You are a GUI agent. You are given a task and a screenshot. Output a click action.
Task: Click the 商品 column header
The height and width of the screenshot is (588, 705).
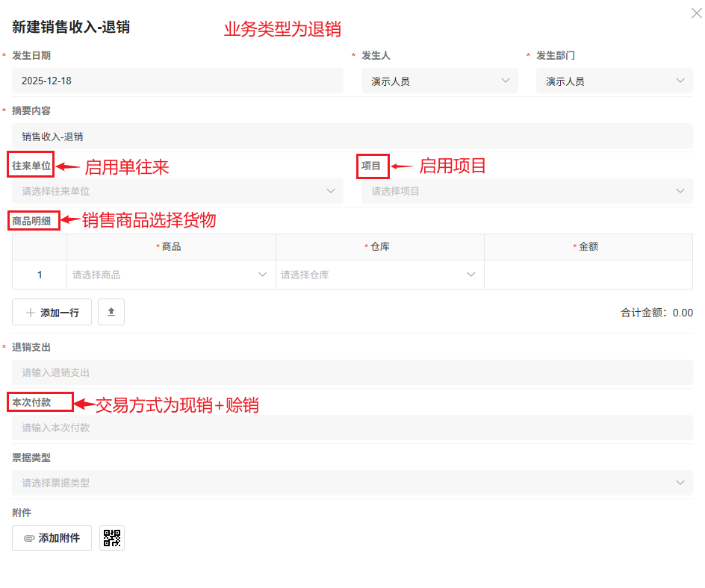(x=171, y=246)
